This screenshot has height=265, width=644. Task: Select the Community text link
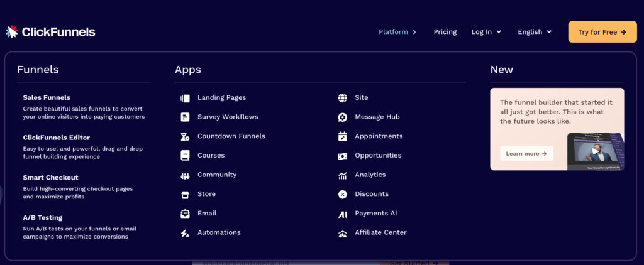(x=217, y=175)
